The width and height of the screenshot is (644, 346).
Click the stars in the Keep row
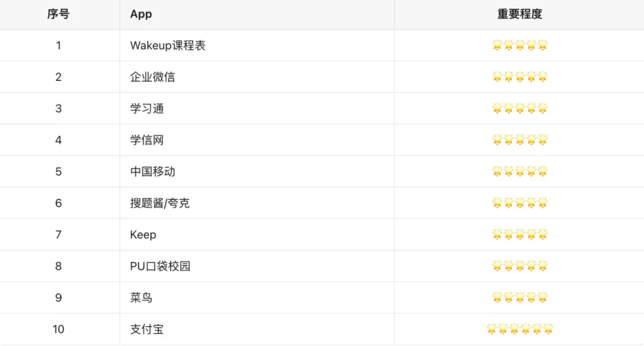point(519,235)
